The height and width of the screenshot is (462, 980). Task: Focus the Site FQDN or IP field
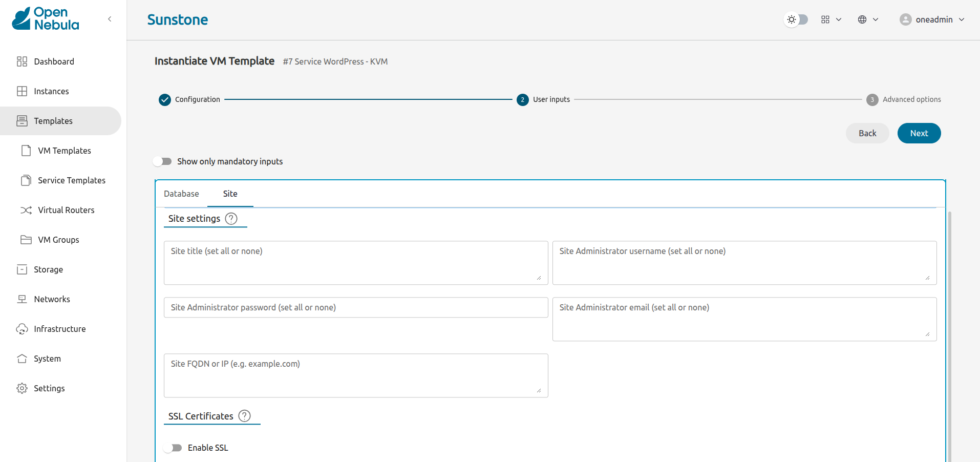(x=355, y=375)
